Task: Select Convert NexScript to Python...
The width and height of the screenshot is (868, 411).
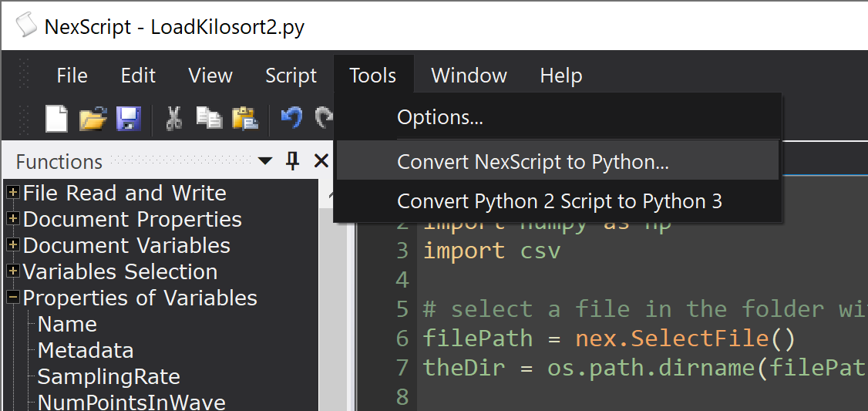Action: [x=558, y=160]
